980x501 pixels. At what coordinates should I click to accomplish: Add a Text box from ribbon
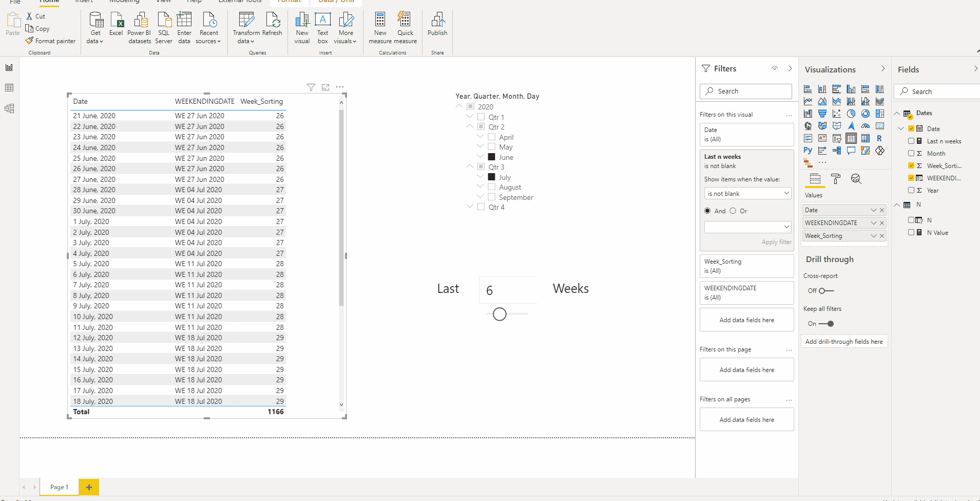(322, 28)
